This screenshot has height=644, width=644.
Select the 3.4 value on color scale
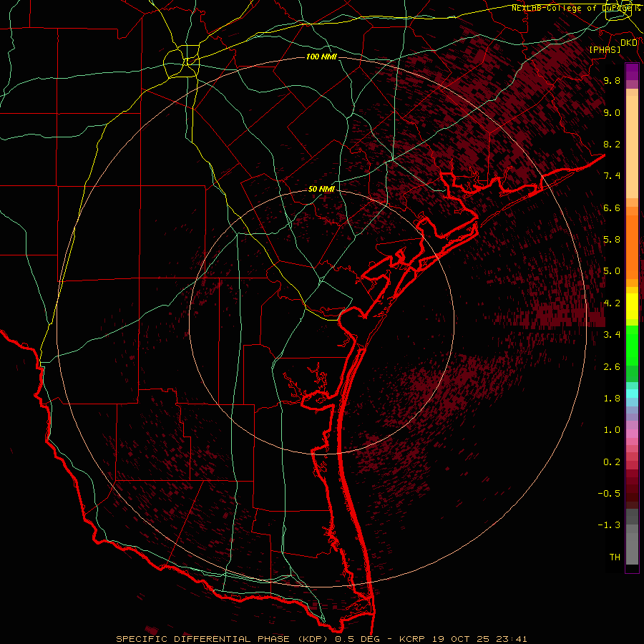click(x=612, y=335)
